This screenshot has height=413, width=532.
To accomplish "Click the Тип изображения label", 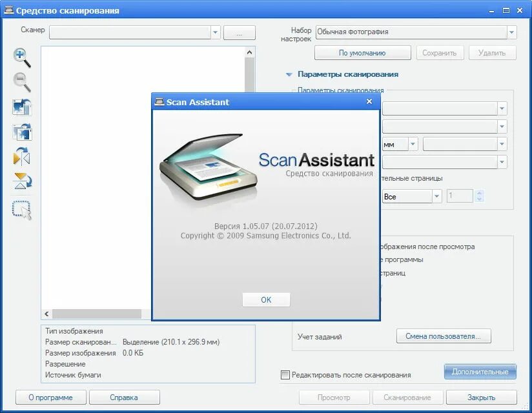I will [x=74, y=331].
